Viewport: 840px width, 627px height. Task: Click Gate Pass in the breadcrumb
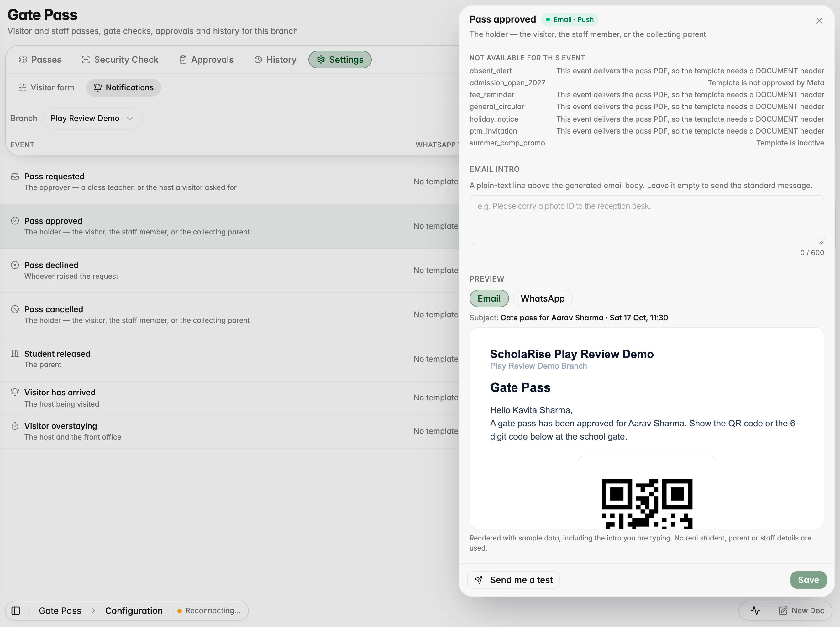pyautogui.click(x=60, y=610)
